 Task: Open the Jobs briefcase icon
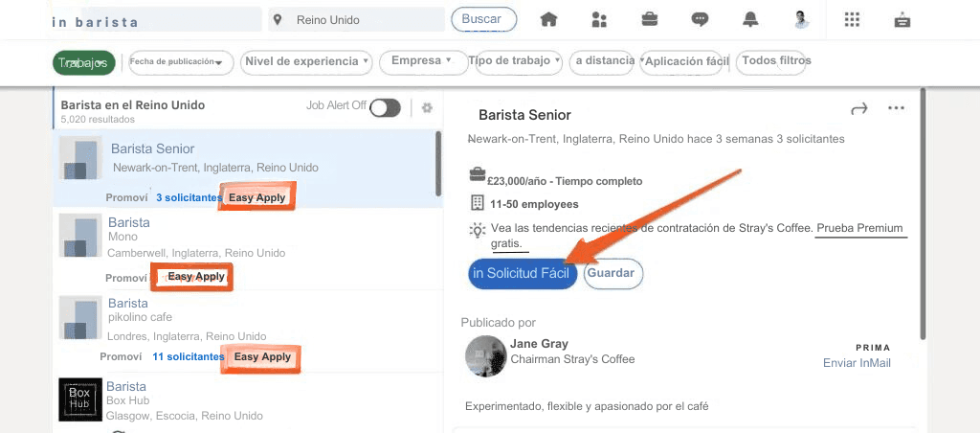(650, 19)
